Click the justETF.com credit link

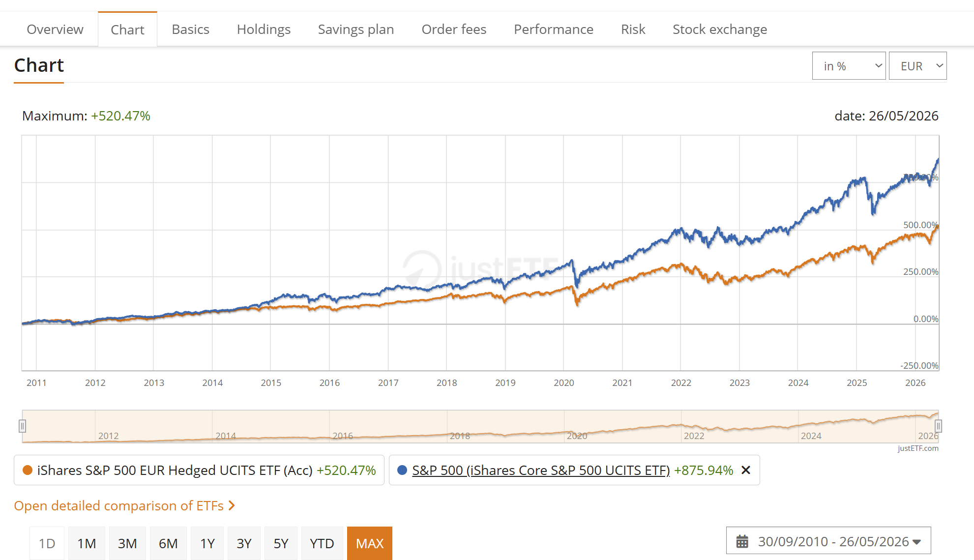click(x=918, y=448)
